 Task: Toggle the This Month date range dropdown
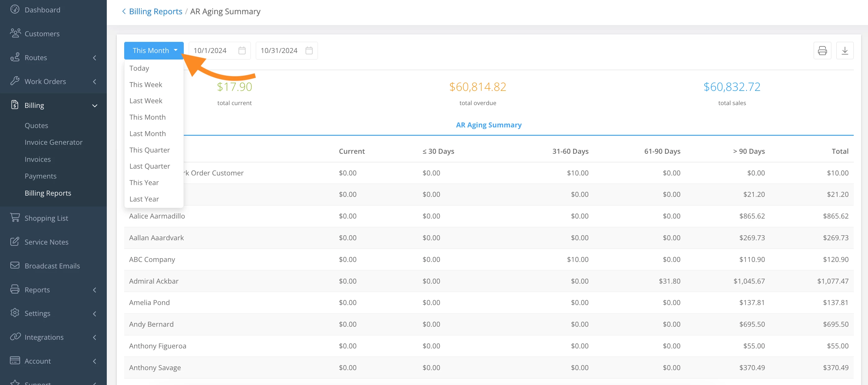(x=154, y=51)
